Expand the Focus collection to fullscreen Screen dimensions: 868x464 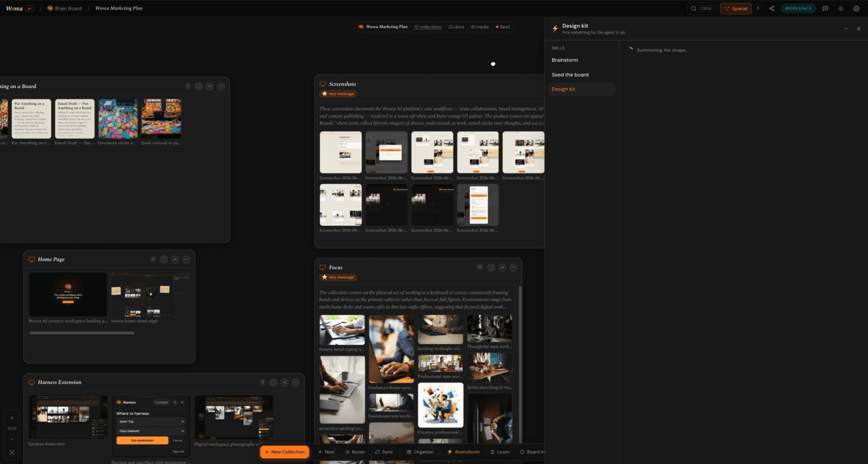(491, 268)
